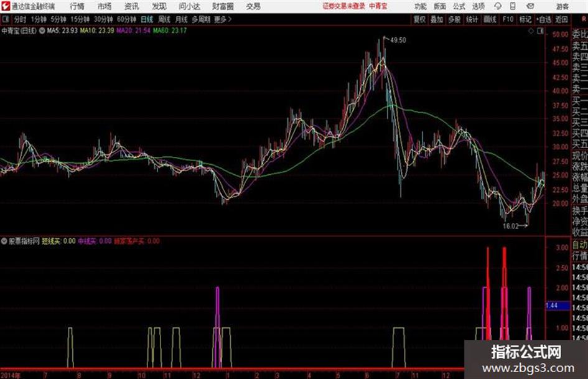Switch to 分时 chart tab
Image resolution: width=588 pixels, height=379 pixels.
(x=21, y=19)
